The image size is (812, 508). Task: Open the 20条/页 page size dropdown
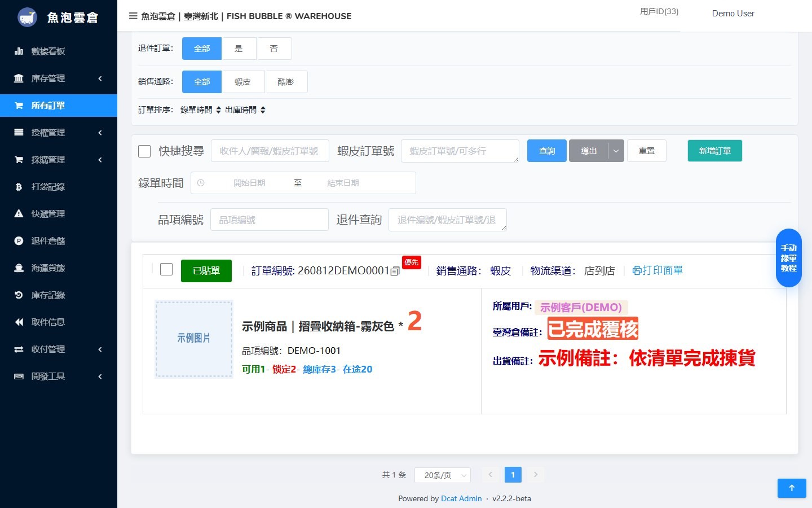[x=443, y=475]
